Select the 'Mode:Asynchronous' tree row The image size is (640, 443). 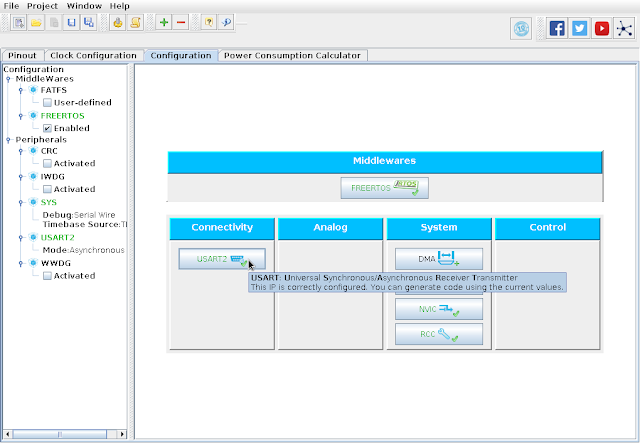point(83,250)
